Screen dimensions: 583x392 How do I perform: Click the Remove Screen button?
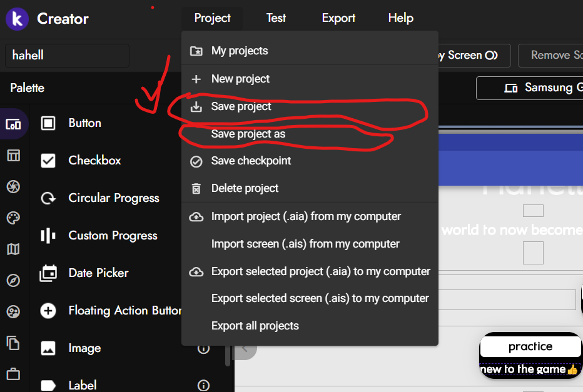point(550,56)
